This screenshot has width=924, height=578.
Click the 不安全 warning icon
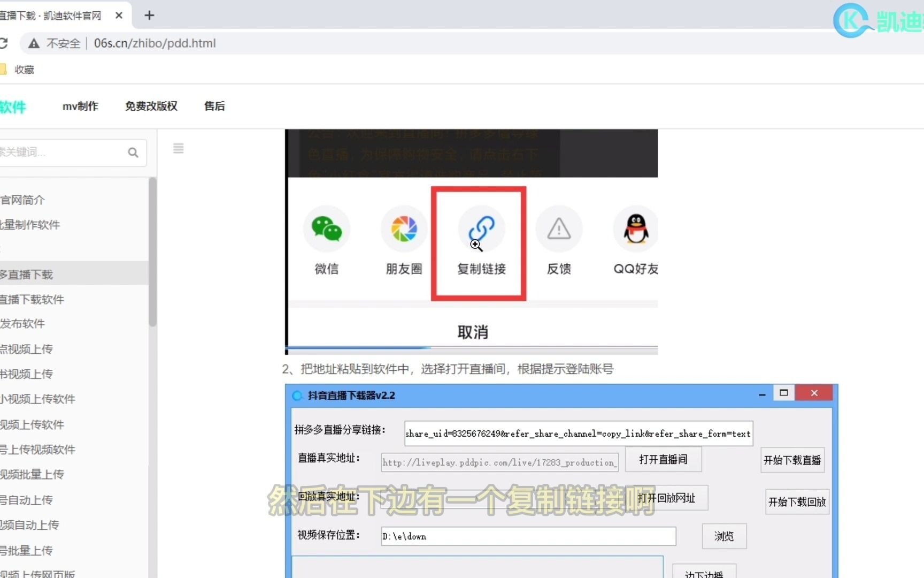[x=34, y=43]
